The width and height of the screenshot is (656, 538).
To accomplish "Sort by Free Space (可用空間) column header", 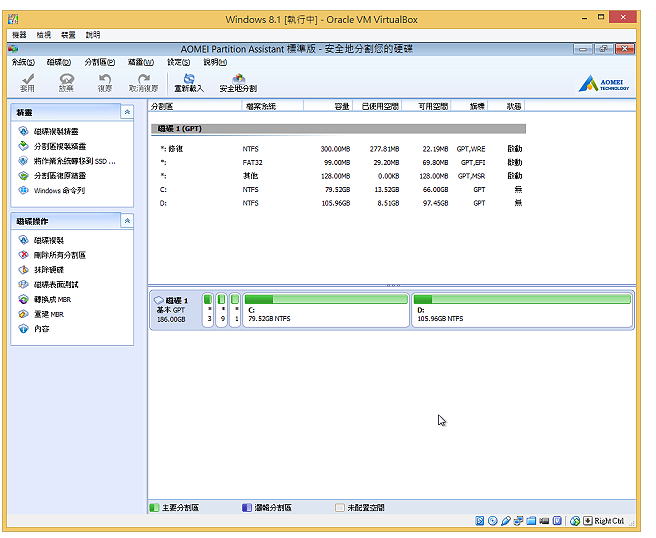I will (427, 106).
